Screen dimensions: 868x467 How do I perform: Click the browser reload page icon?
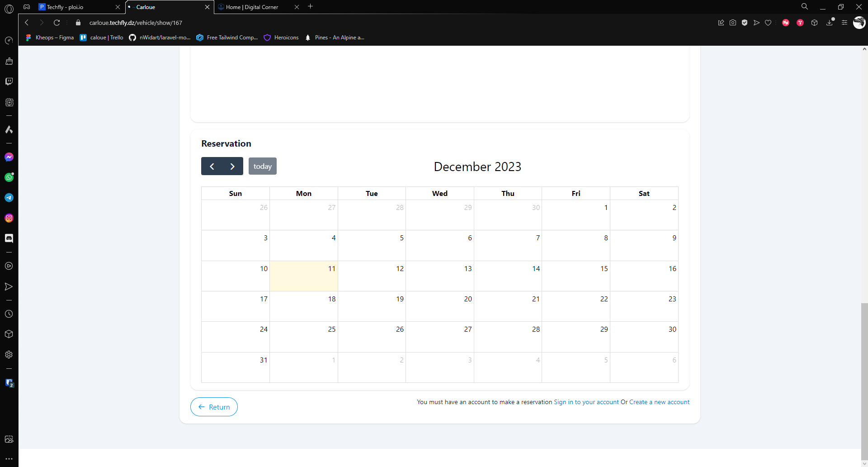click(x=57, y=23)
